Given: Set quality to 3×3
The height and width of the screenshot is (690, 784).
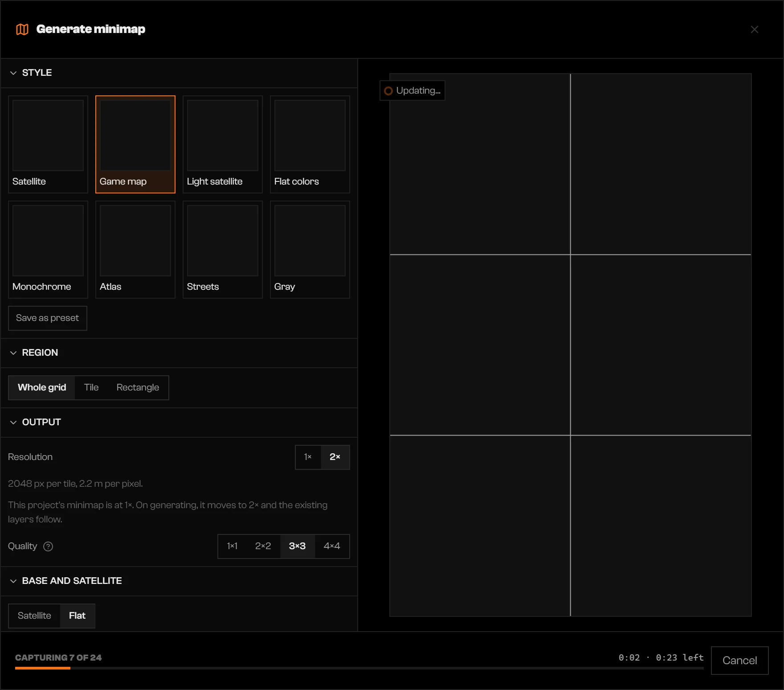Looking at the screenshot, I should 297,546.
